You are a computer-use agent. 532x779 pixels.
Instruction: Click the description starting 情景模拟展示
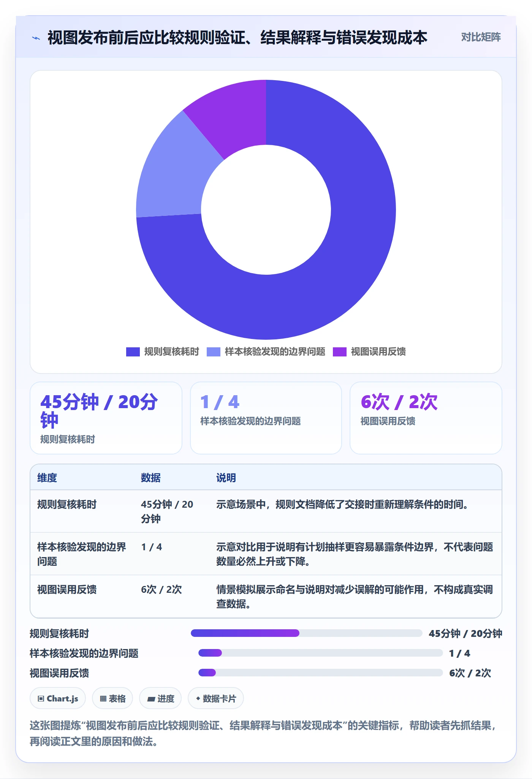(x=355, y=597)
